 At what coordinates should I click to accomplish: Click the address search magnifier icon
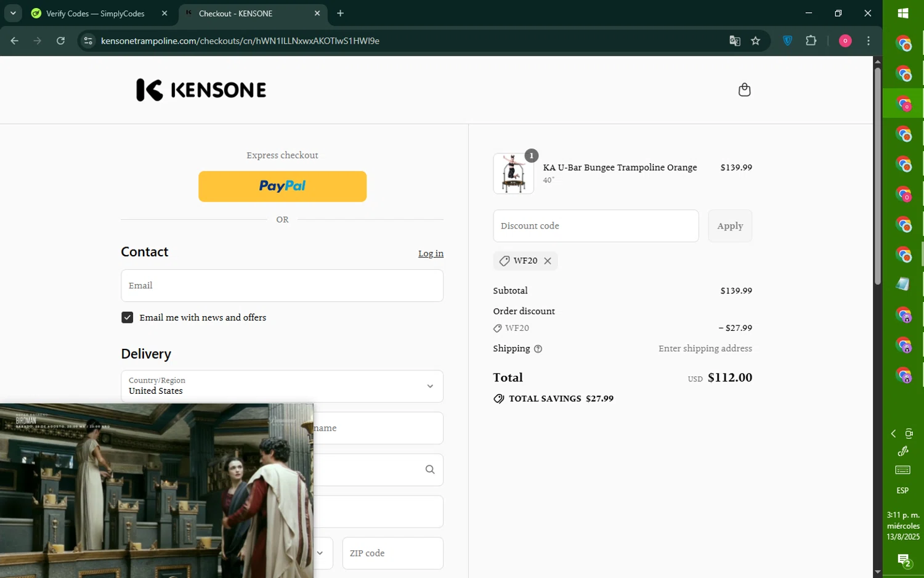tap(430, 470)
